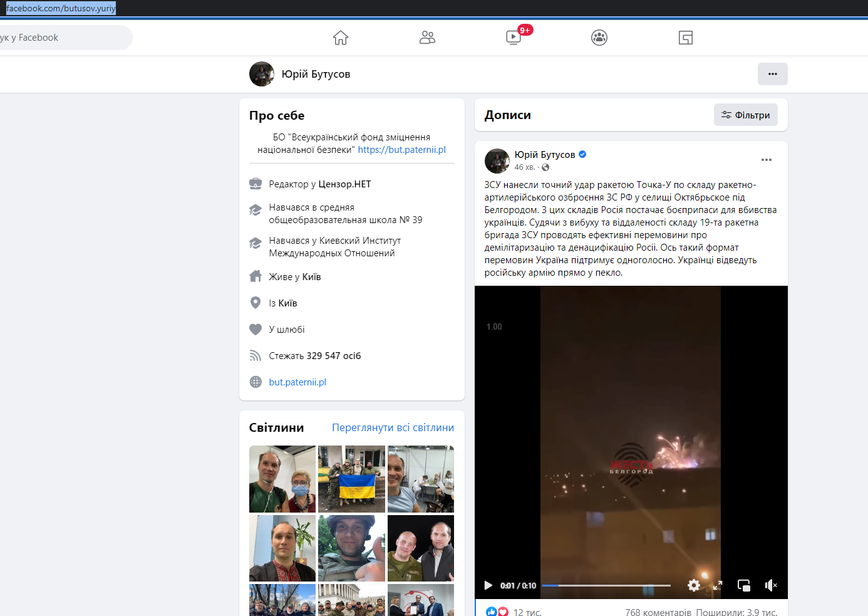The height and width of the screenshot is (616, 868).
Task: Open the but.paternii.pl website link
Action: coord(297,382)
